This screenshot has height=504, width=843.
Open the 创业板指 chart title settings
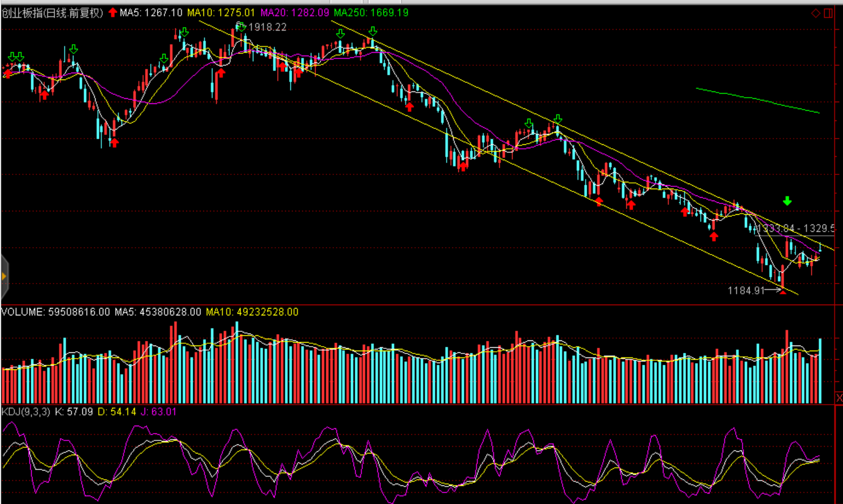tap(52, 13)
